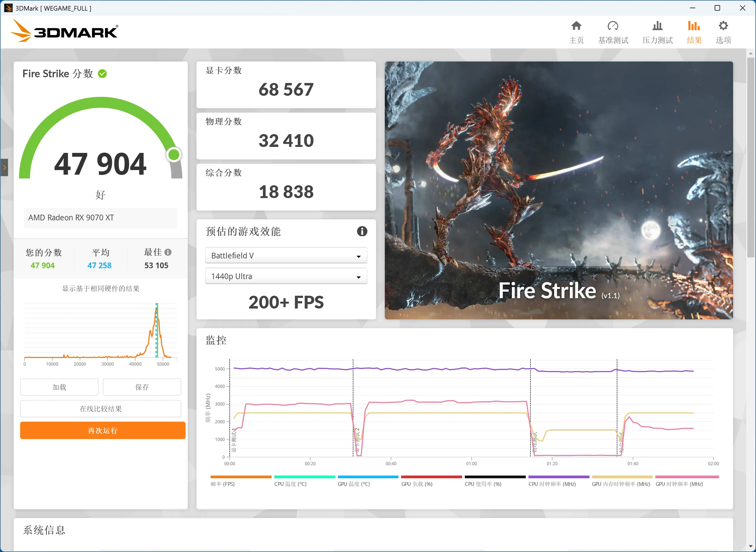Click the 再次运行 button
This screenshot has width=756, height=552.
[102, 430]
